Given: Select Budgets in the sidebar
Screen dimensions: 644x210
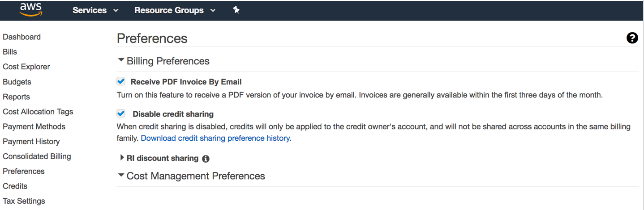Looking at the screenshot, I should pos(17,82).
